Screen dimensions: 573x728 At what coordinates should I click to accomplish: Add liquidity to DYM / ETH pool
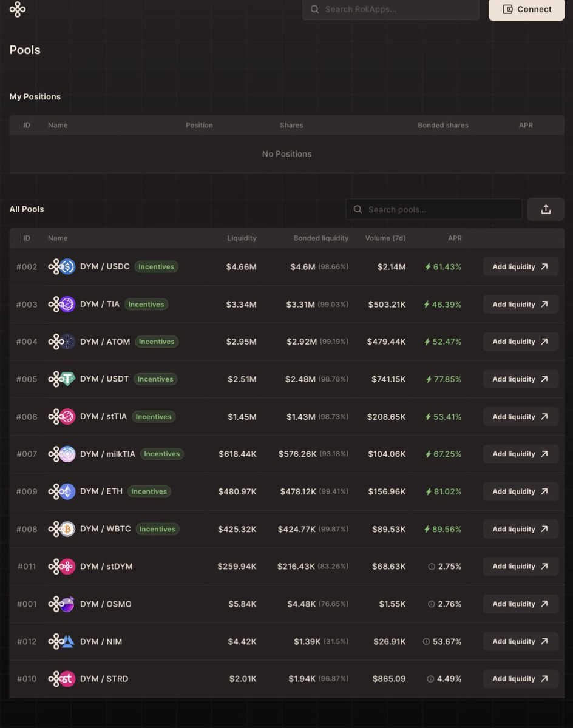(x=521, y=491)
